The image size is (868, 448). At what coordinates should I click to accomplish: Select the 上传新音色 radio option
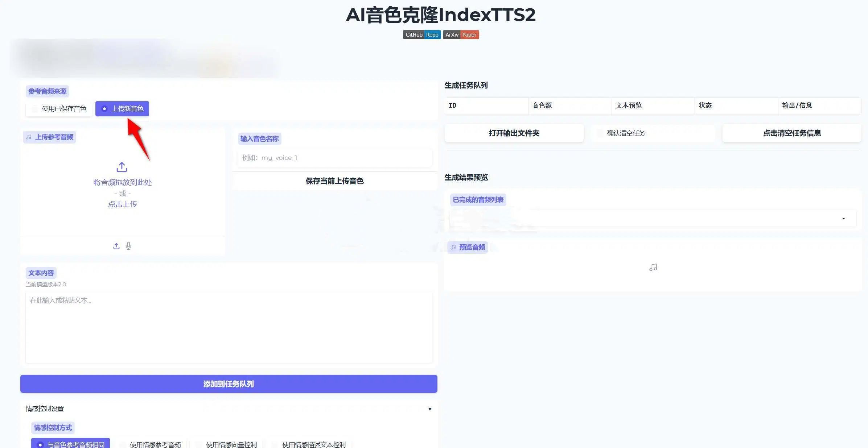coord(104,109)
